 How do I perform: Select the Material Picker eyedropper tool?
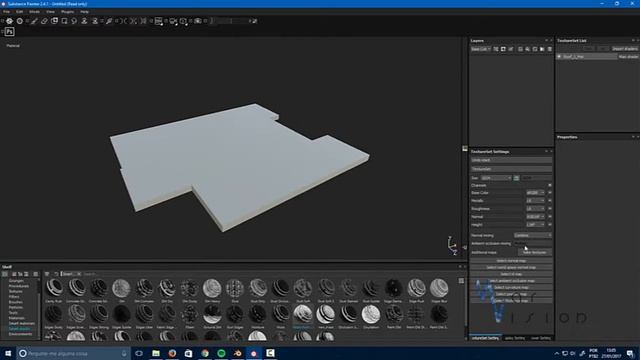coord(109,21)
